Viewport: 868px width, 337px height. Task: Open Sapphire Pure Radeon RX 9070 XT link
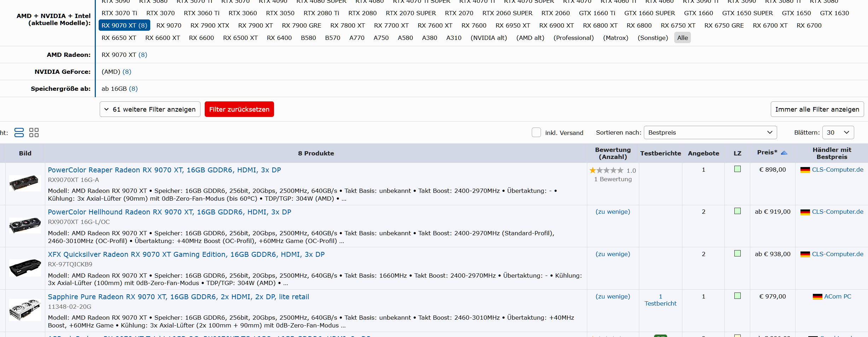(x=179, y=297)
